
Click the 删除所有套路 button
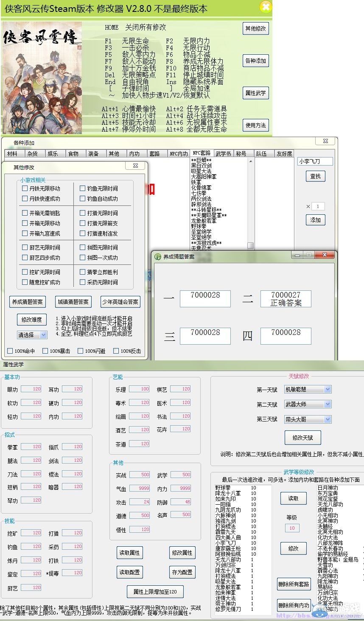click(x=294, y=584)
